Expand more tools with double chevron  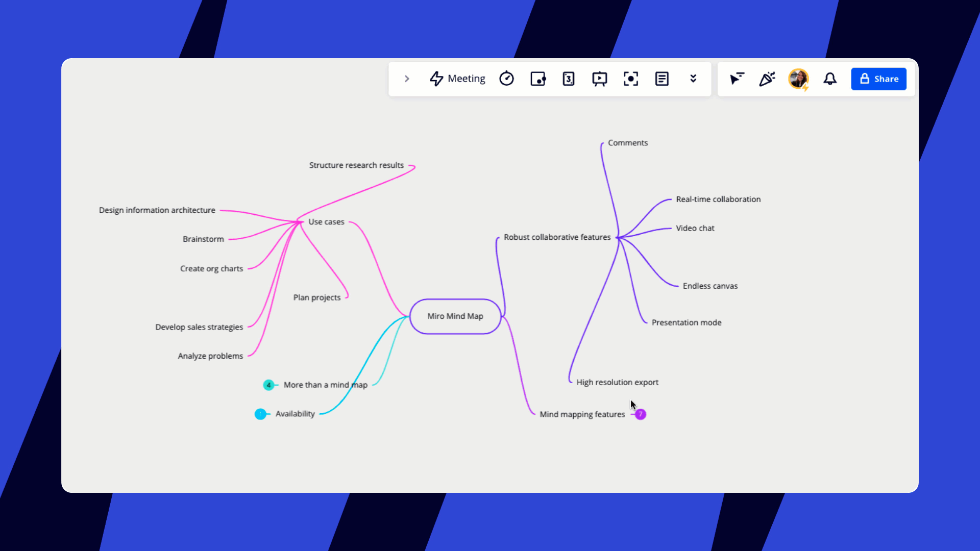coord(693,79)
